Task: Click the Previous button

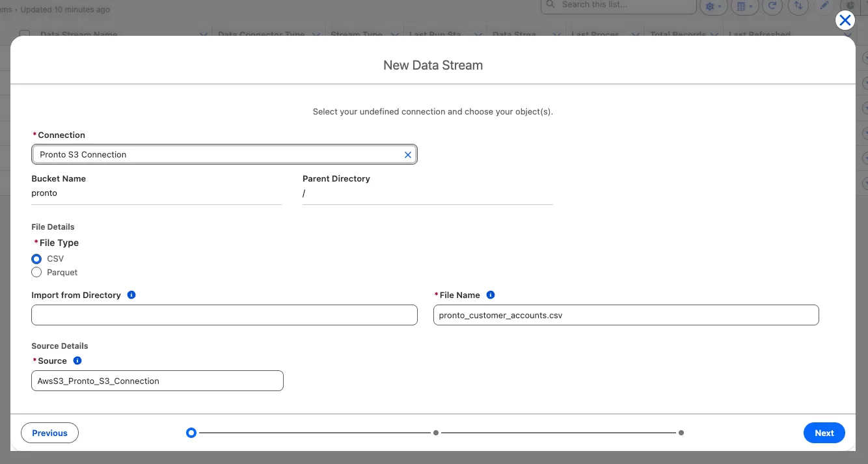Action: coord(49,433)
